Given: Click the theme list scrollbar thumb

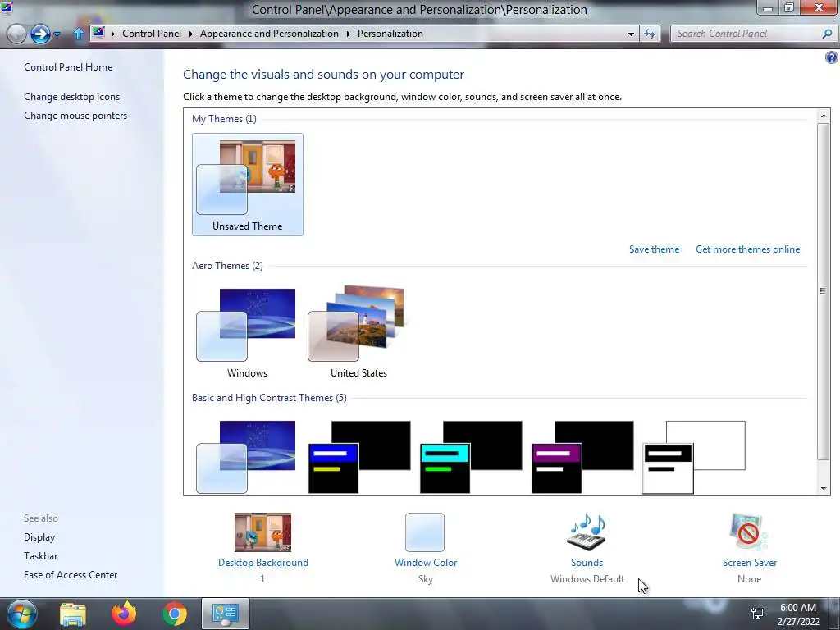Looking at the screenshot, I should (x=824, y=291).
